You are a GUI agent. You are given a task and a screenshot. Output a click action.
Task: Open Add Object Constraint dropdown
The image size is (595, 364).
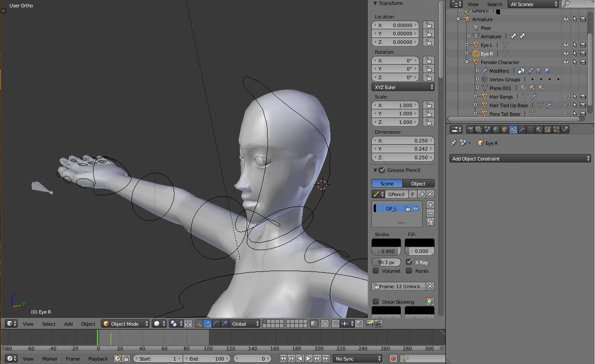[x=520, y=158]
